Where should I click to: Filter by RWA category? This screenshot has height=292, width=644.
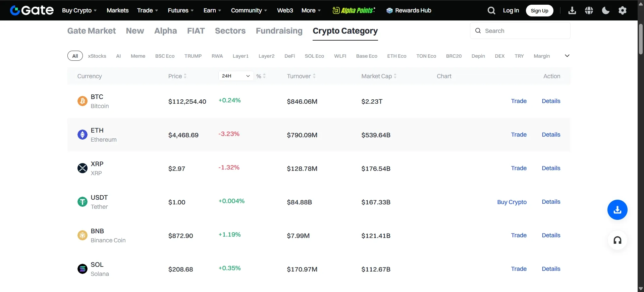click(x=217, y=56)
